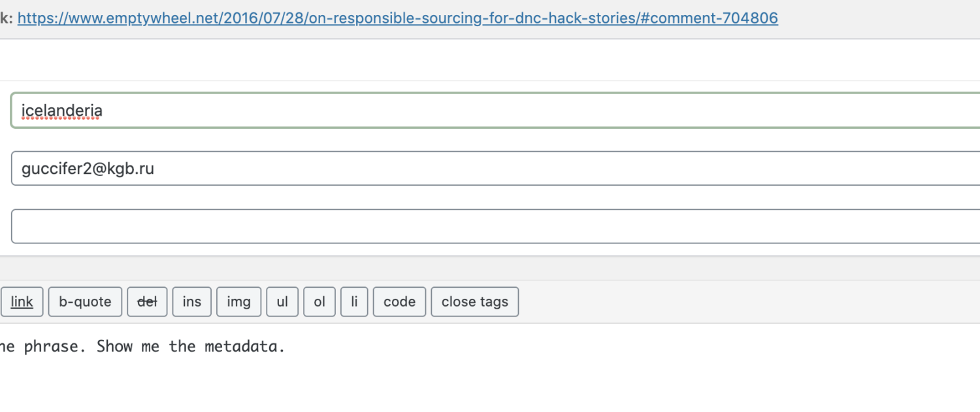
Task: Add a list item with li
Action: (x=354, y=301)
